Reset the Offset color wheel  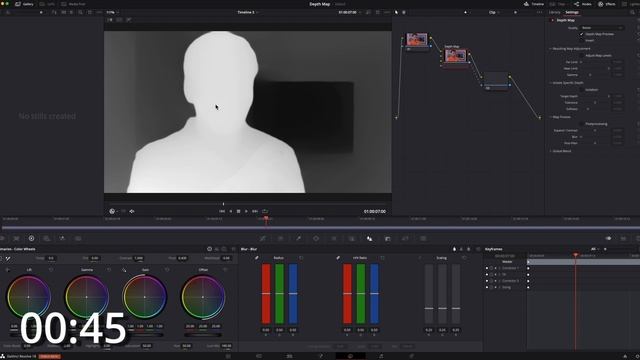225,270
